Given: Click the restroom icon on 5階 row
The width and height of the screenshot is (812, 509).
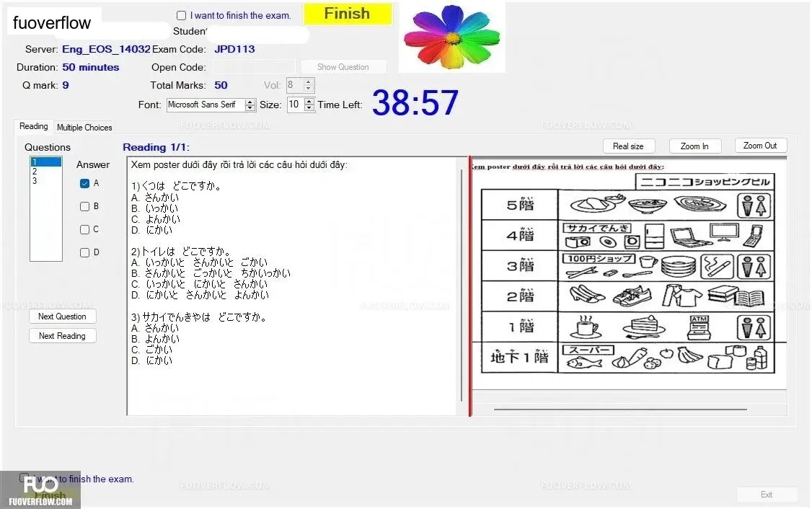Looking at the screenshot, I should pos(754,205).
